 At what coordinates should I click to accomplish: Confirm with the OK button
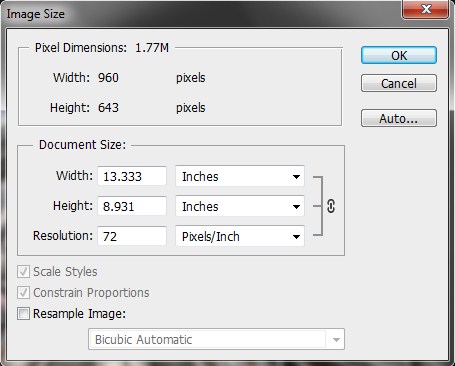pos(399,55)
